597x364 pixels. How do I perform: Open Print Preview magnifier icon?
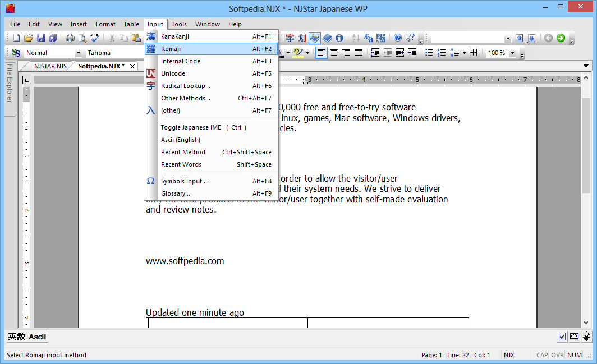[x=82, y=38]
